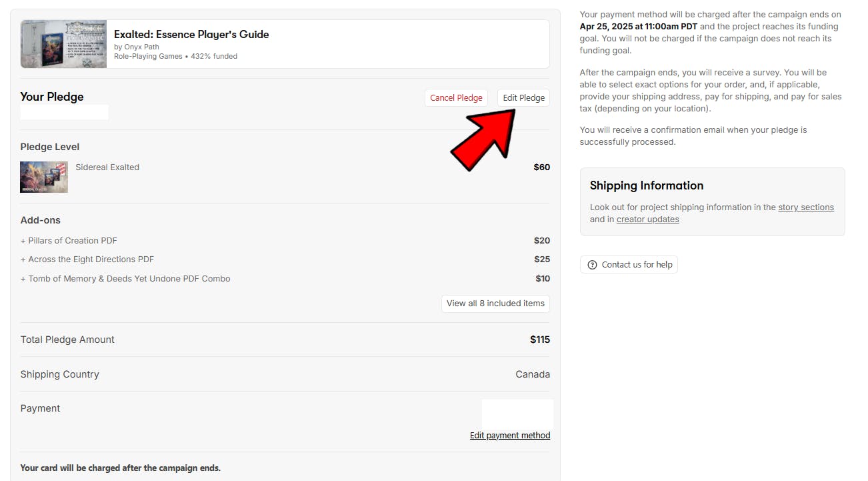868x481 pixels.
Task: Click the Onyx Path creator name
Action: click(x=141, y=47)
